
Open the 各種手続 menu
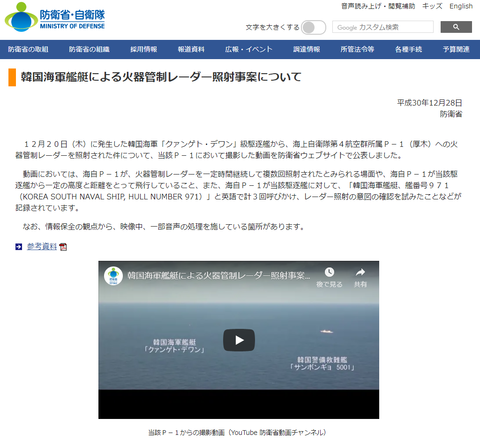pos(408,49)
